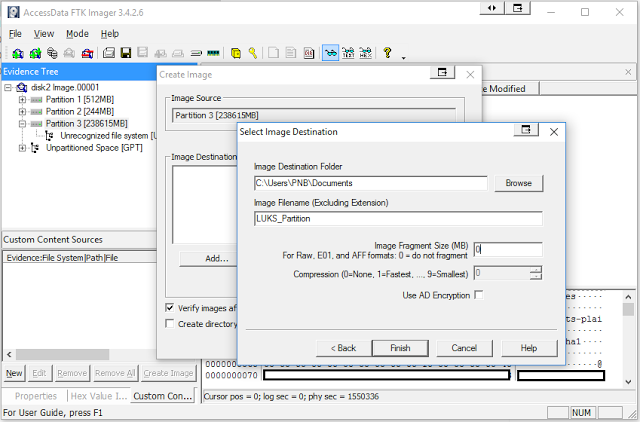Click the Image Destination Folder field
640x422 pixels.
pos(371,183)
